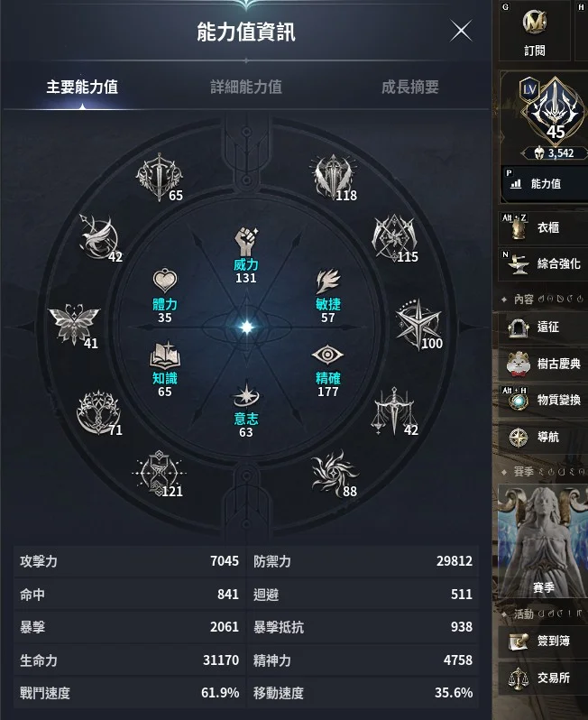Open the 簽到簿 attendance book
The width and height of the screenshot is (588, 720).
[x=543, y=641]
